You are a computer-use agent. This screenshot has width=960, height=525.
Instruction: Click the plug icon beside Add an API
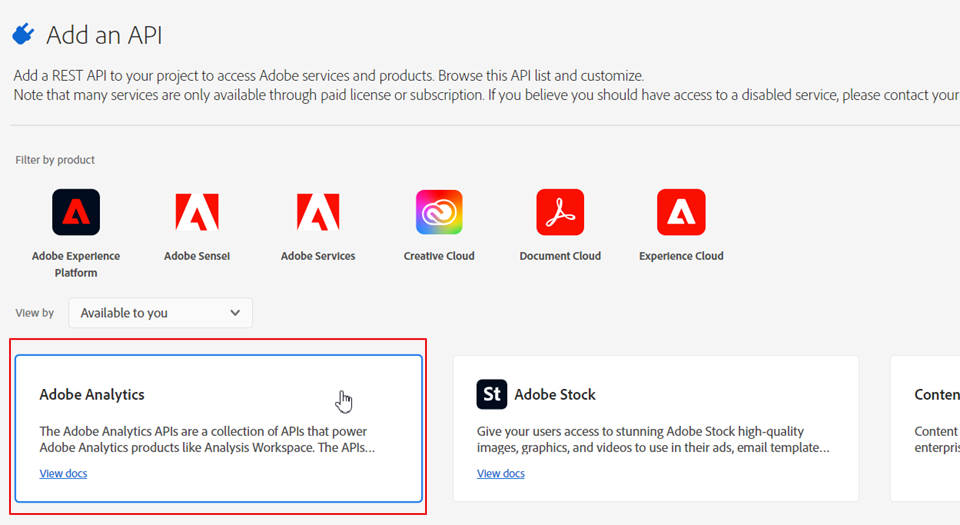(23, 34)
